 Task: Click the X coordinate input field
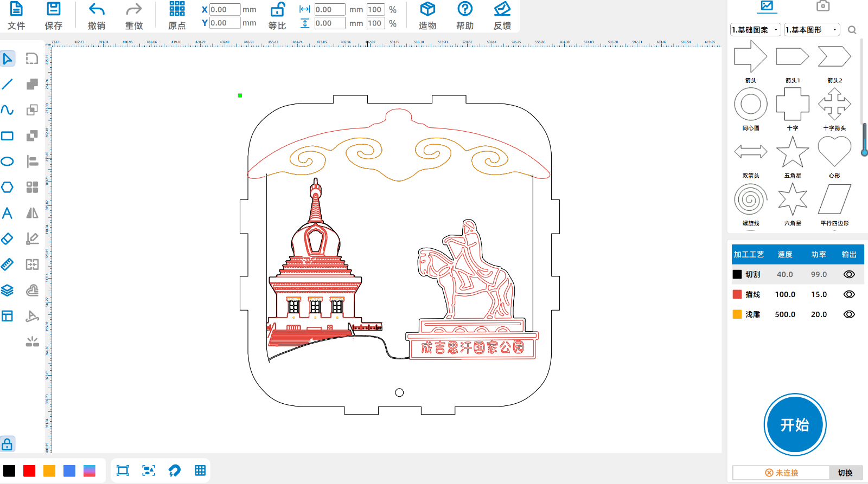click(225, 10)
